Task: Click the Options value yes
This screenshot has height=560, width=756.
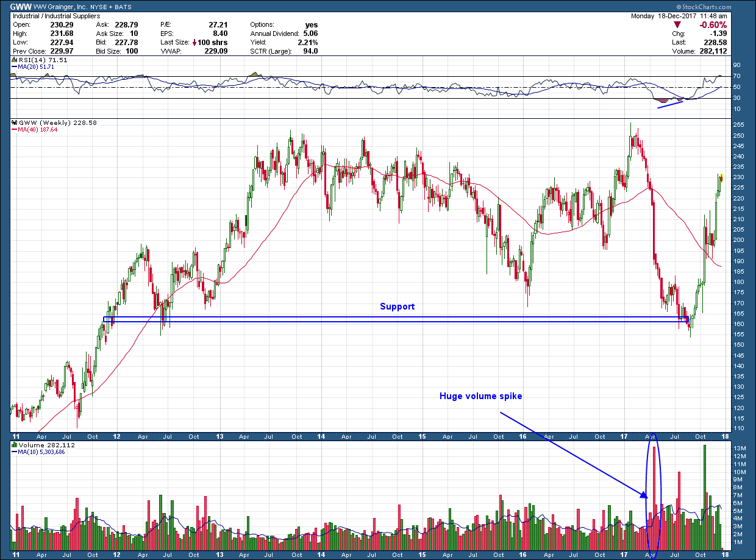Action: coord(311,25)
